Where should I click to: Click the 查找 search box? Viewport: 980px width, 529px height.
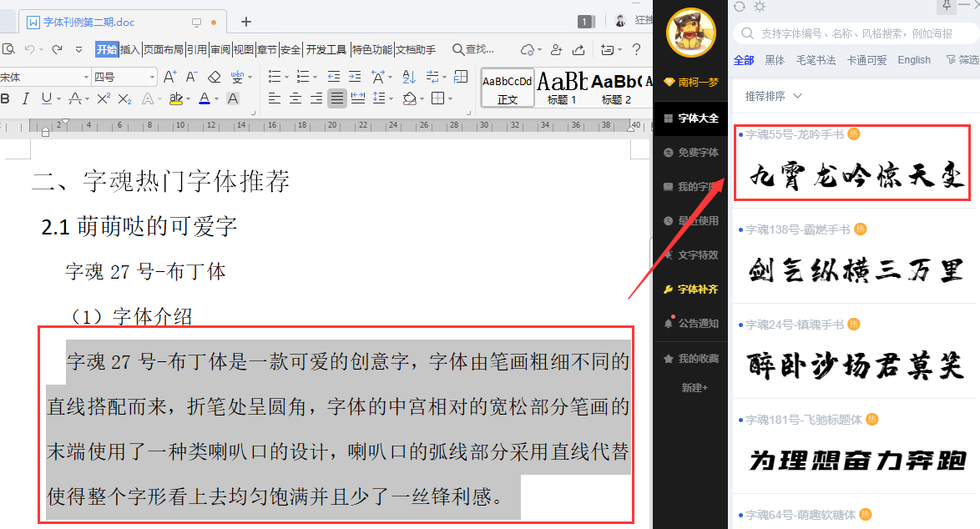pyautogui.click(x=473, y=49)
